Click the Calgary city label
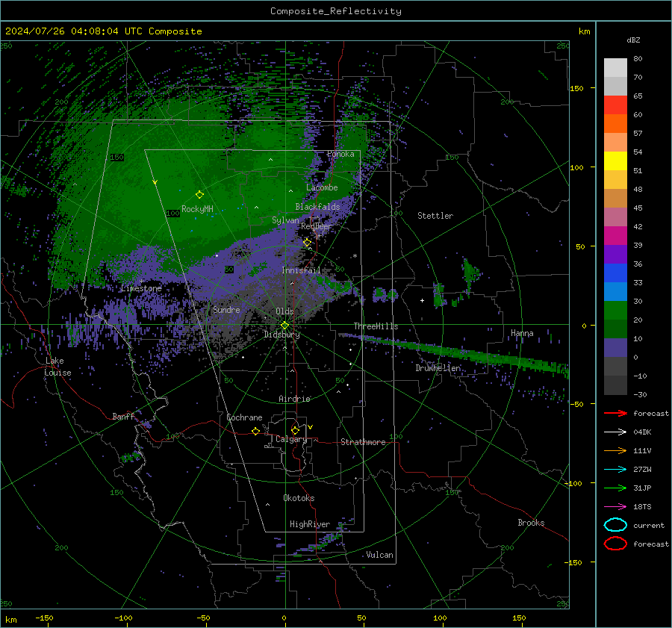Screen dimensions: 672x628 pos(291,439)
